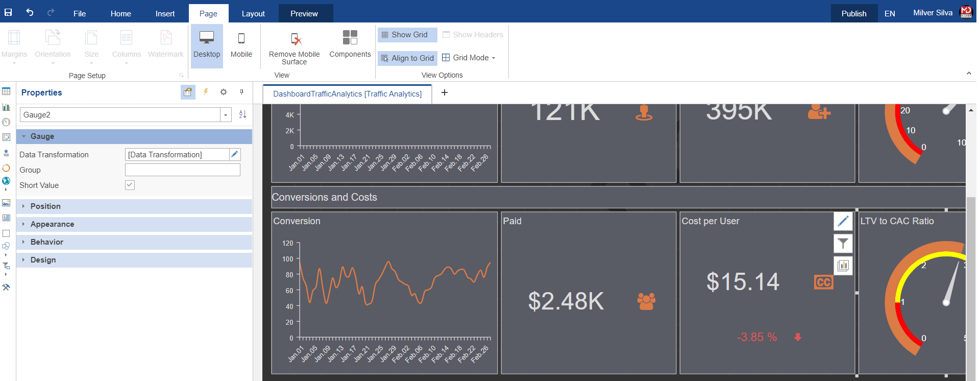Expand the Behavior property group
This screenshot has height=381, width=980.
click(x=134, y=242)
